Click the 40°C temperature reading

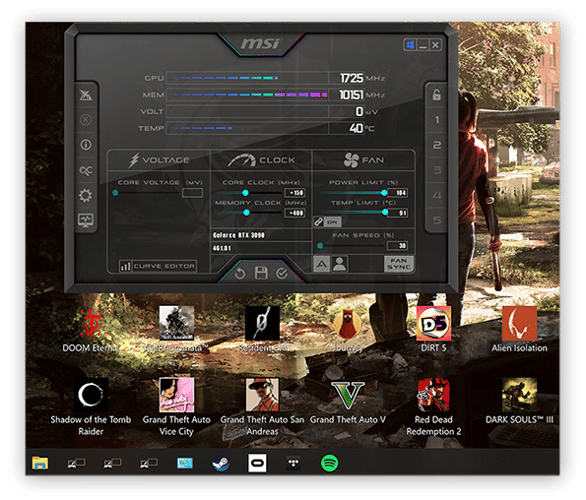[361, 128]
